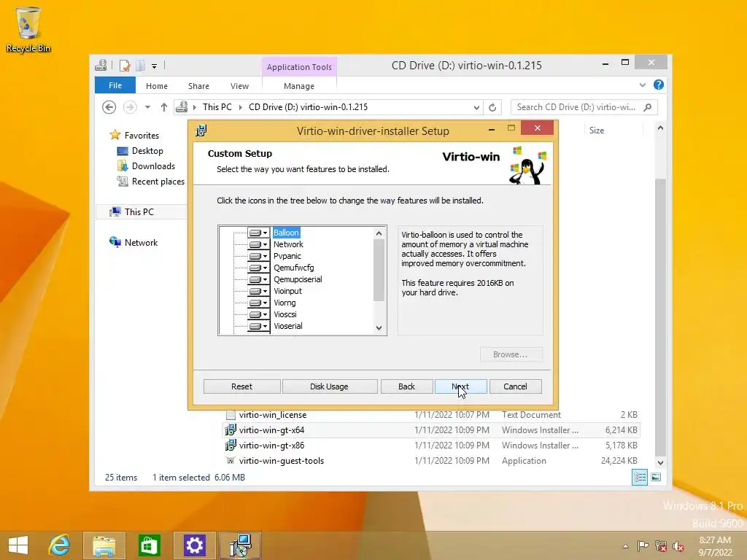The image size is (747, 560).
Task: Click the Explorer back arrow
Action: tap(109, 107)
